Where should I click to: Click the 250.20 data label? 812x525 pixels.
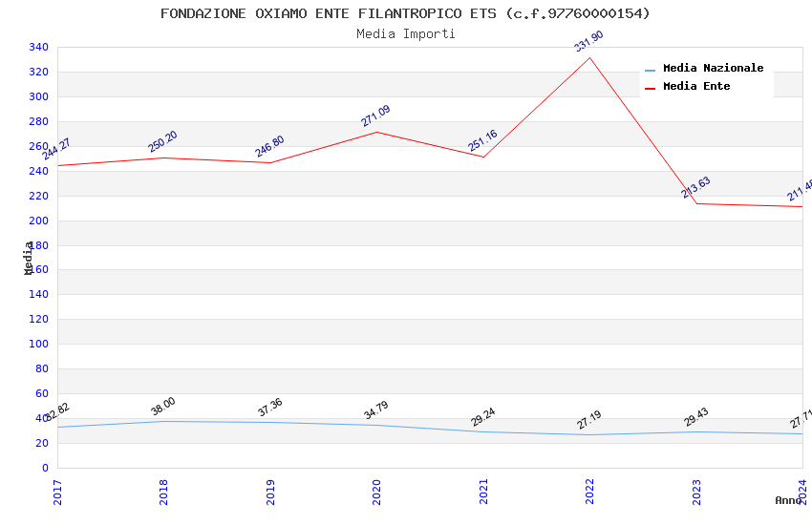click(x=162, y=141)
